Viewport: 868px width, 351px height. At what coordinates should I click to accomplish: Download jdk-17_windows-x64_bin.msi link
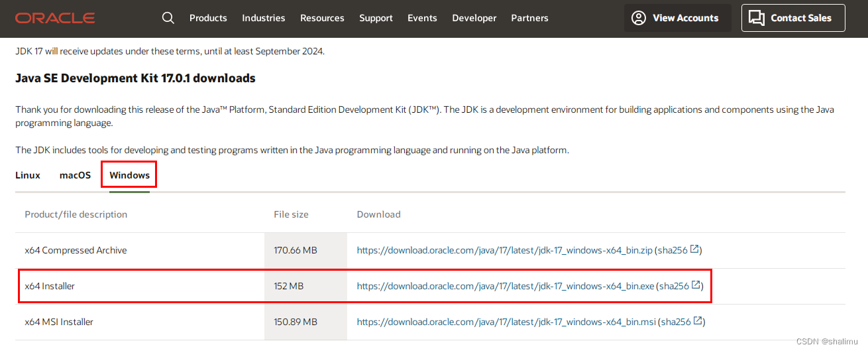point(506,322)
